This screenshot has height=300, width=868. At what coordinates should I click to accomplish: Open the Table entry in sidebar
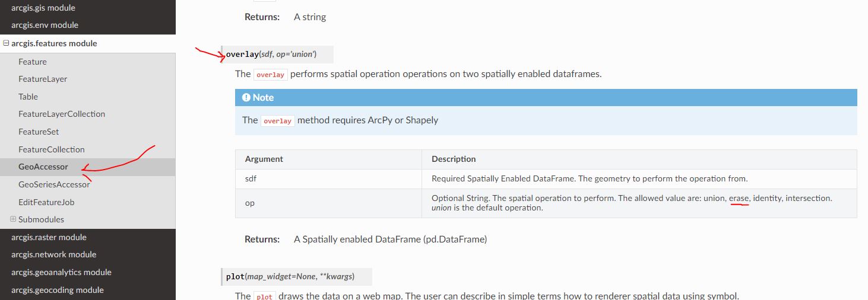[x=28, y=97]
